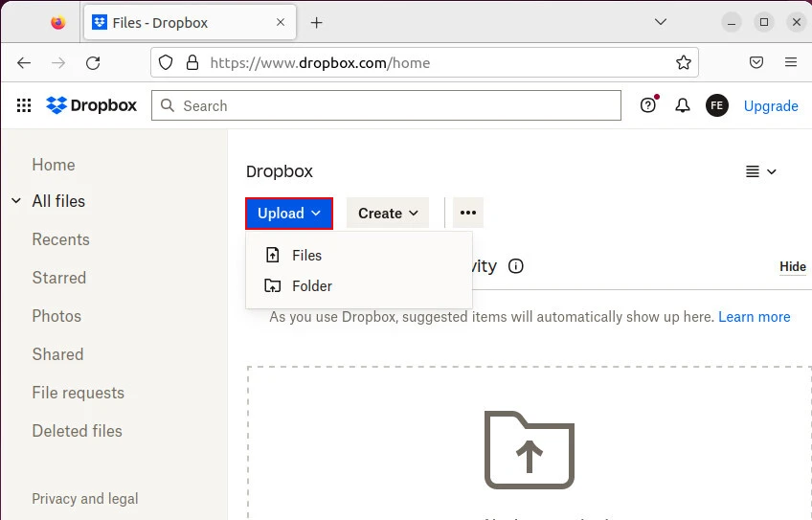The image size is (812, 520).
Task: Open the FE account avatar
Action: click(x=717, y=106)
